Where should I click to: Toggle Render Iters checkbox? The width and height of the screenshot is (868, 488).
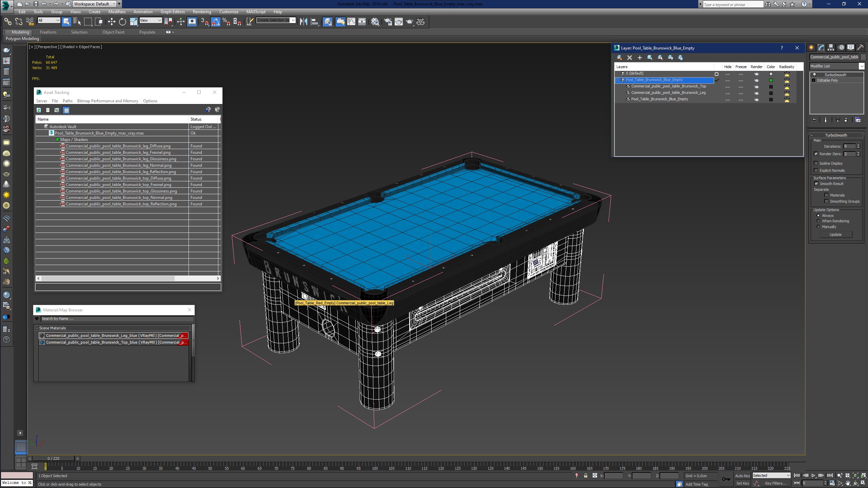point(816,154)
